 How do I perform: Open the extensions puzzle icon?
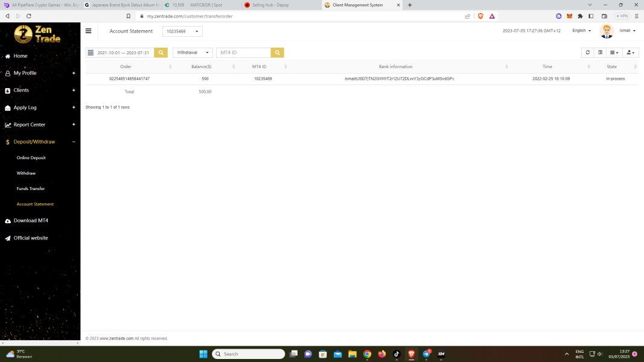(x=580, y=16)
